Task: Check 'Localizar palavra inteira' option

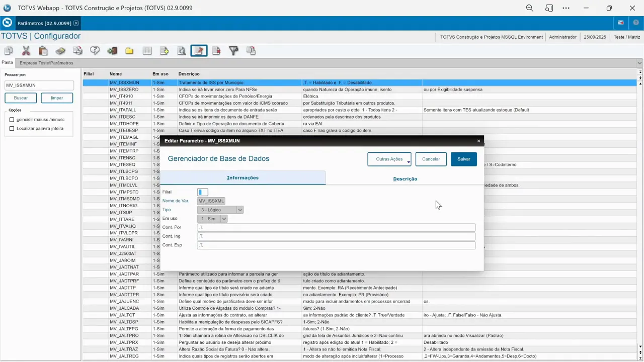Action: (12, 129)
